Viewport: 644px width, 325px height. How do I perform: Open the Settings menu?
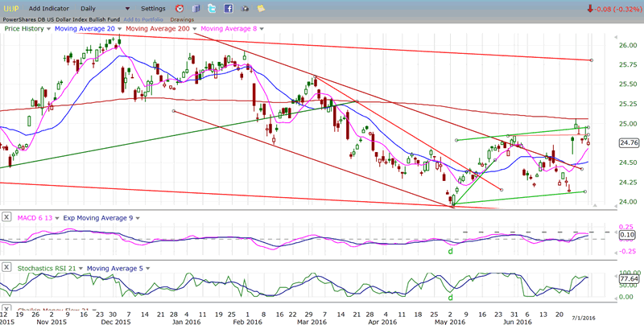coord(152,8)
